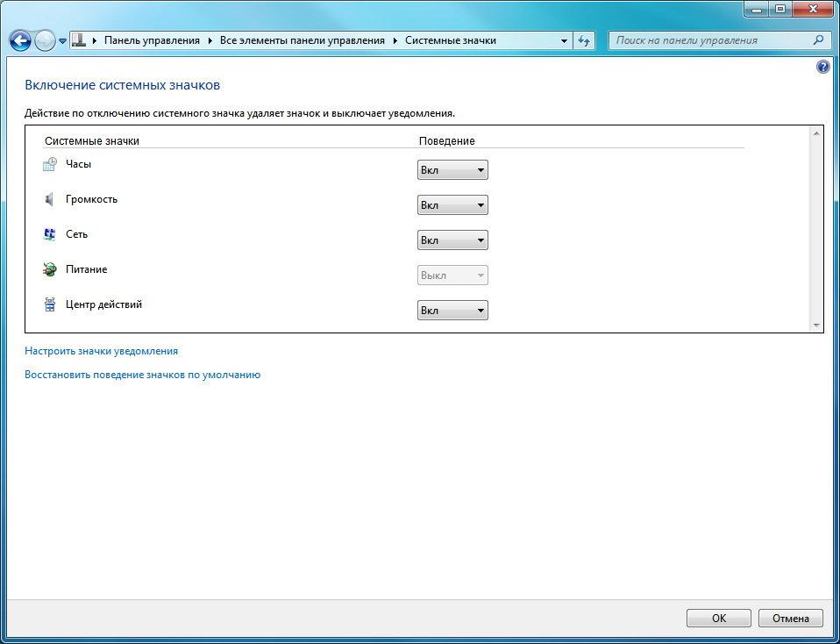Image resolution: width=840 pixels, height=644 pixels.
Task: Click the Питание power icon
Action: 50,269
